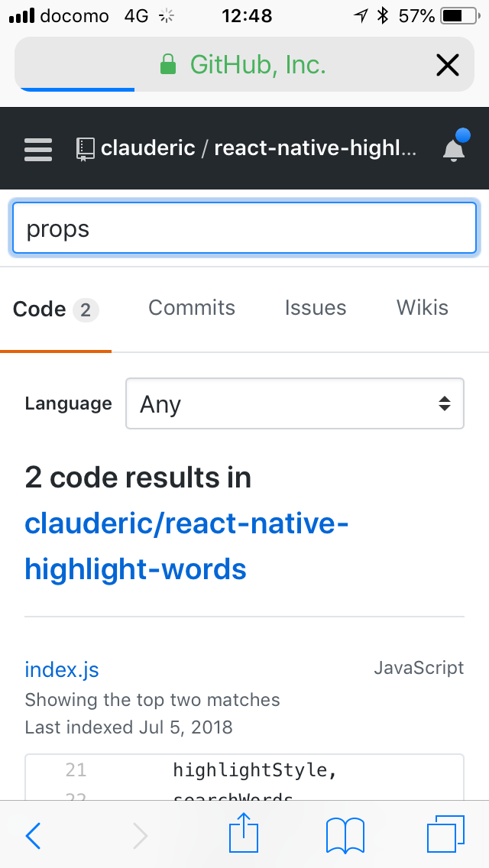The height and width of the screenshot is (868, 489).
Task: Stop loading with the X button
Action: 447,66
